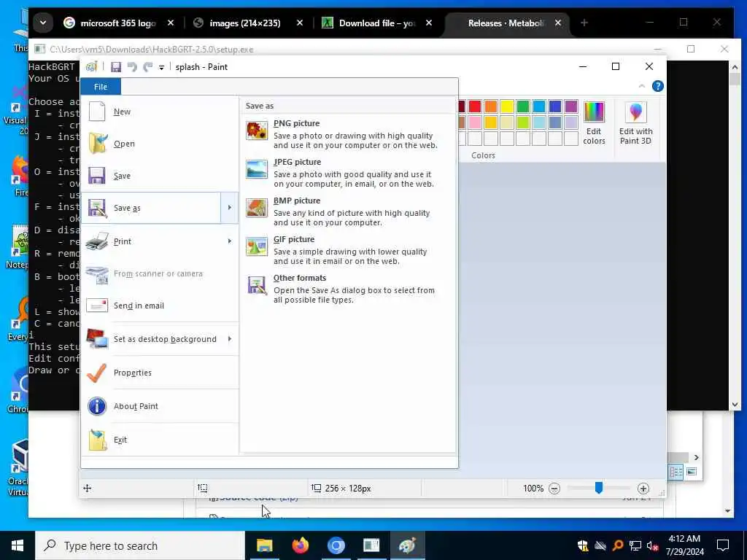Click the GIF picture icon
Image resolution: width=747 pixels, height=560 pixels.
(257, 246)
